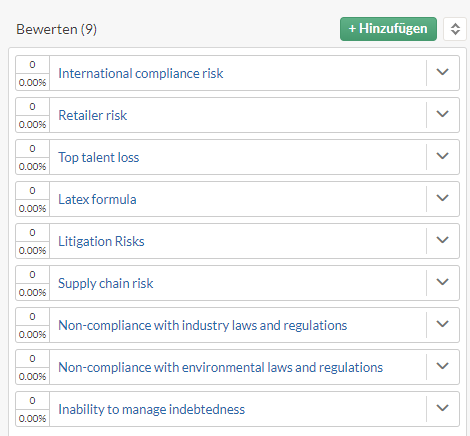The image size is (470, 436).
Task: Expand the Retailer risk chevron
Action: [443, 115]
